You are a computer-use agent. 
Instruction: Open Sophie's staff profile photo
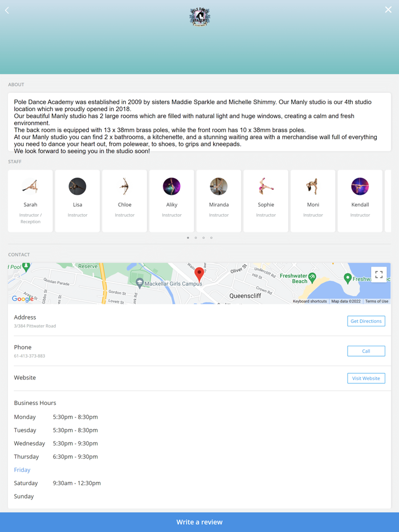click(x=266, y=186)
